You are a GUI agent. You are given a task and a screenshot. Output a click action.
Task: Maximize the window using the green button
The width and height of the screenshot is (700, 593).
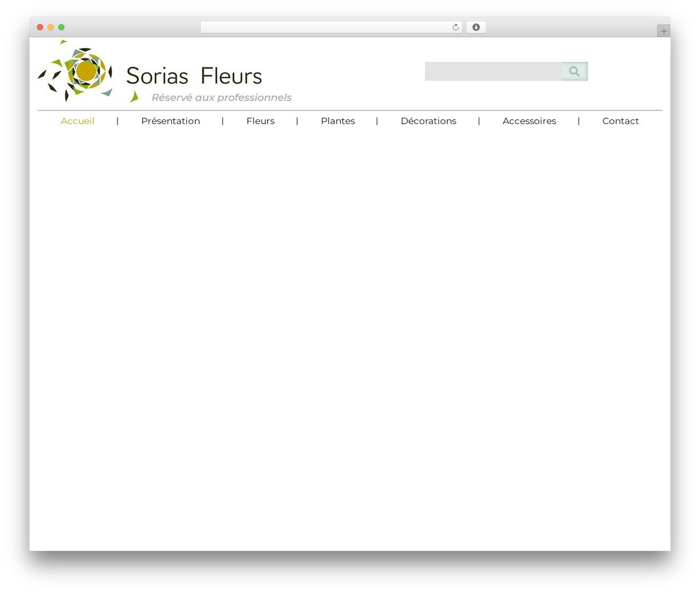pos(61,27)
